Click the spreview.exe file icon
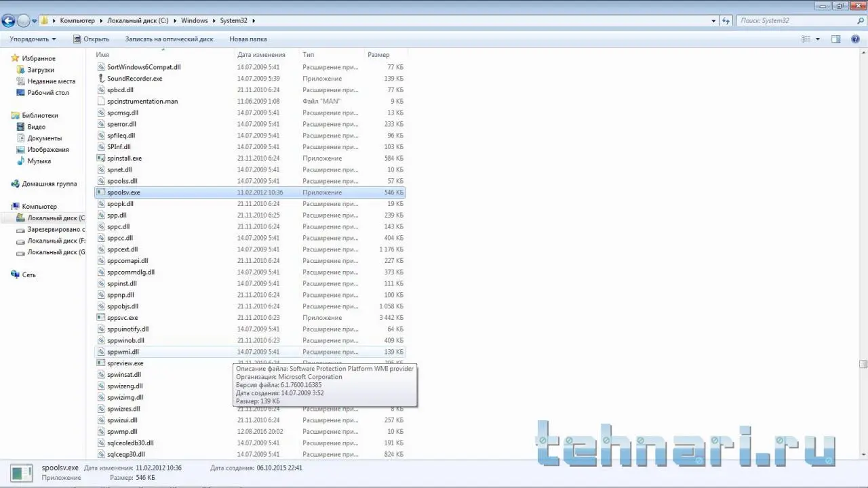The width and height of the screenshot is (868, 488). [102, 363]
